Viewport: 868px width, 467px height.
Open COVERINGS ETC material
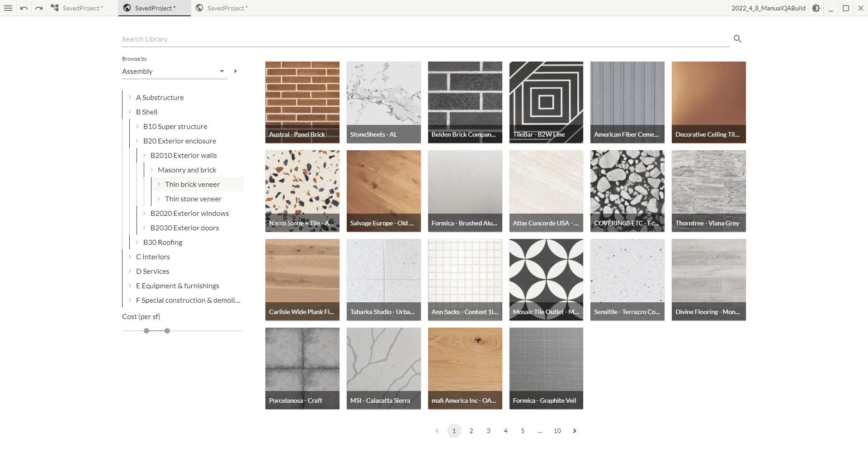pyautogui.click(x=627, y=191)
